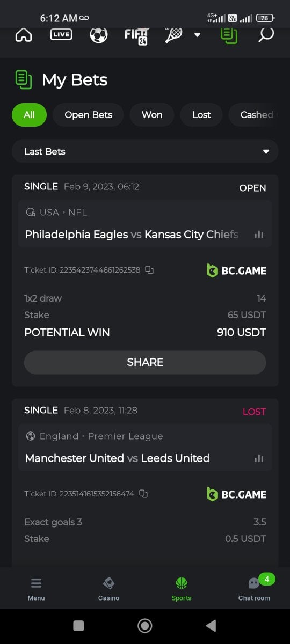Show only Lost bets

tap(201, 115)
